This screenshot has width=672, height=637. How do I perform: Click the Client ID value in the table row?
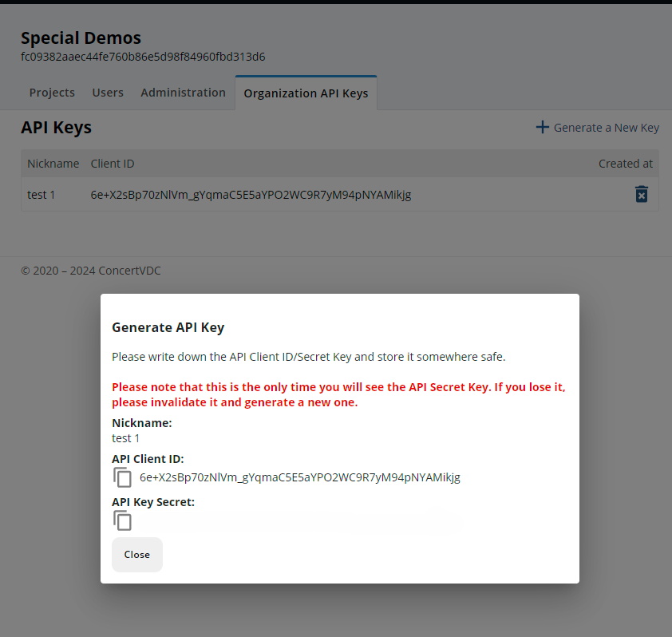251,194
